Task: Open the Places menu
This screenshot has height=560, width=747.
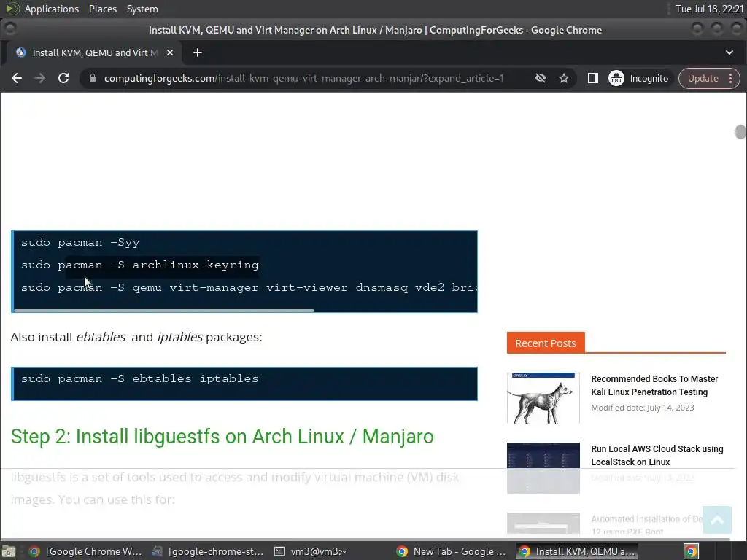Action: click(x=102, y=9)
